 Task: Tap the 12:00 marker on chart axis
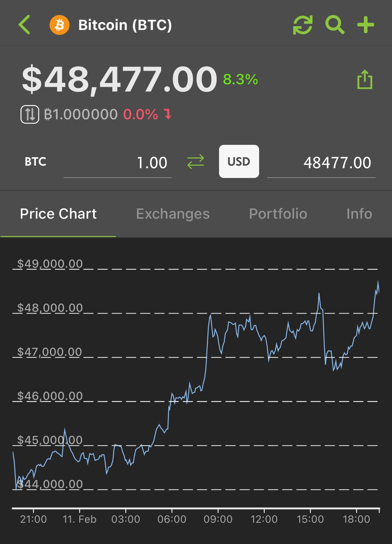coord(264,519)
